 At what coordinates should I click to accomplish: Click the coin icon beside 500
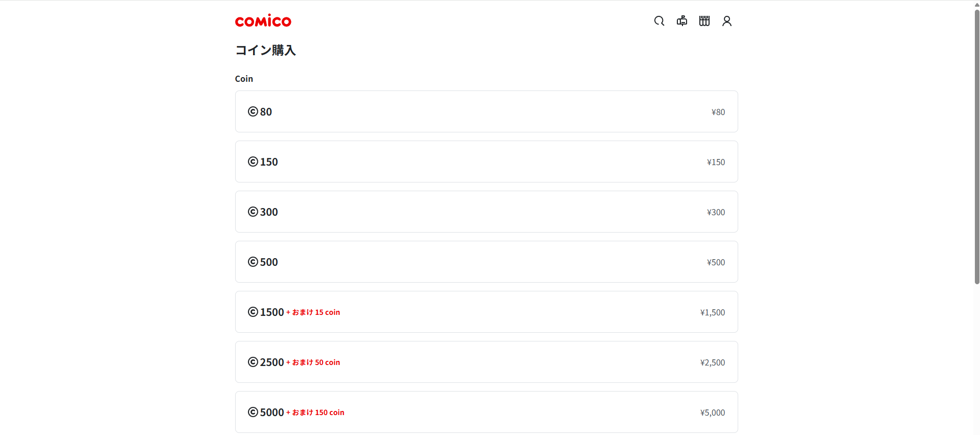[253, 262]
